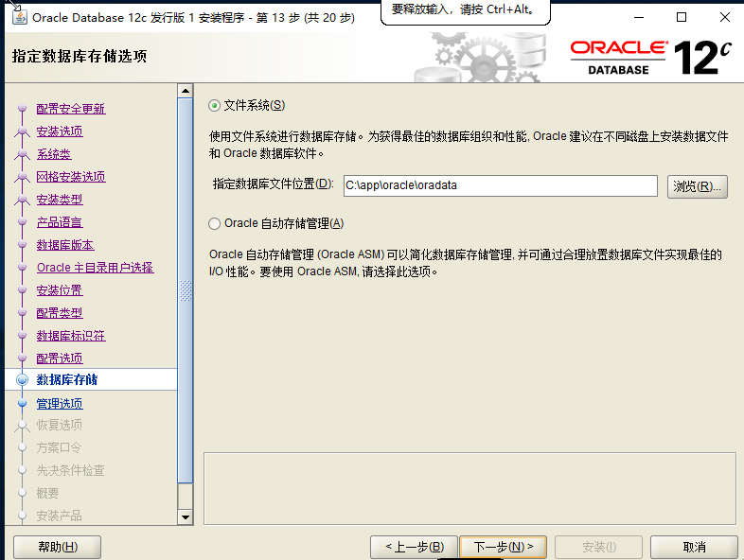Cancel installation with 取消 button
744x560 pixels.
click(694, 547)
